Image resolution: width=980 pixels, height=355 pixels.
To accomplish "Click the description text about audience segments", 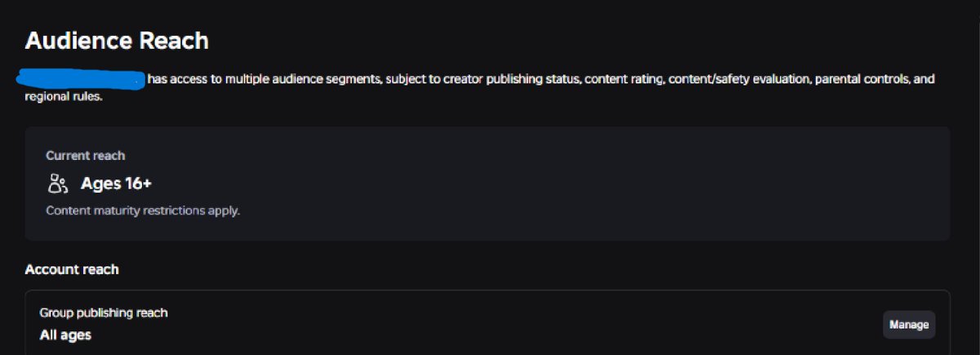I will (479, 88).
